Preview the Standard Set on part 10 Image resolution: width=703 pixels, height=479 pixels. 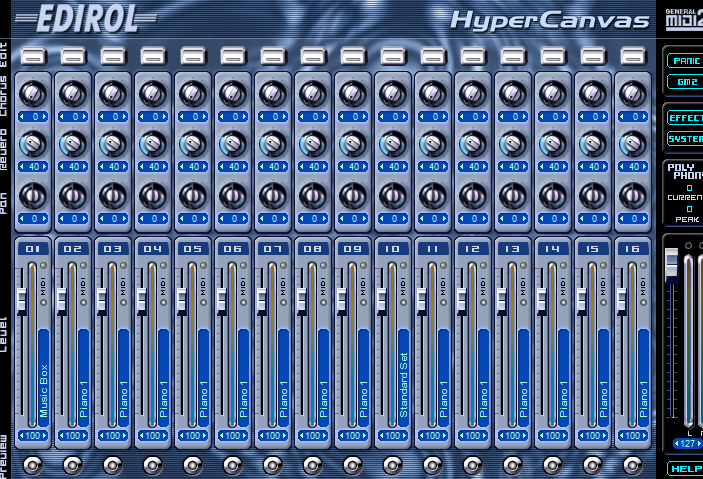pos(392,465)
